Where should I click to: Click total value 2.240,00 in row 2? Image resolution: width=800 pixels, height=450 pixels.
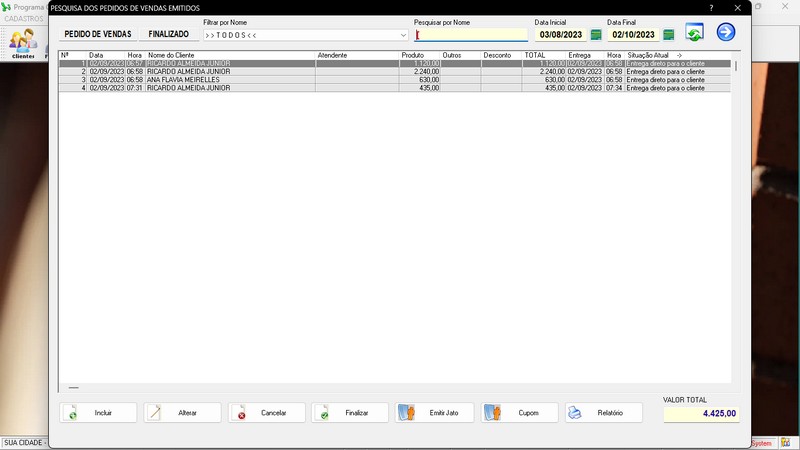(x=552, y=72)
